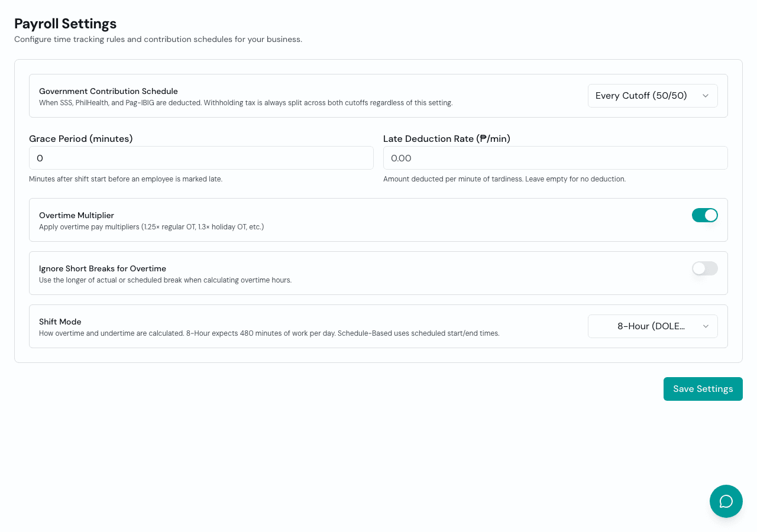This screenshot has width=757, height=532.
Task: Click helper text about amount deducted per minute
Action: tap(504, 179)
